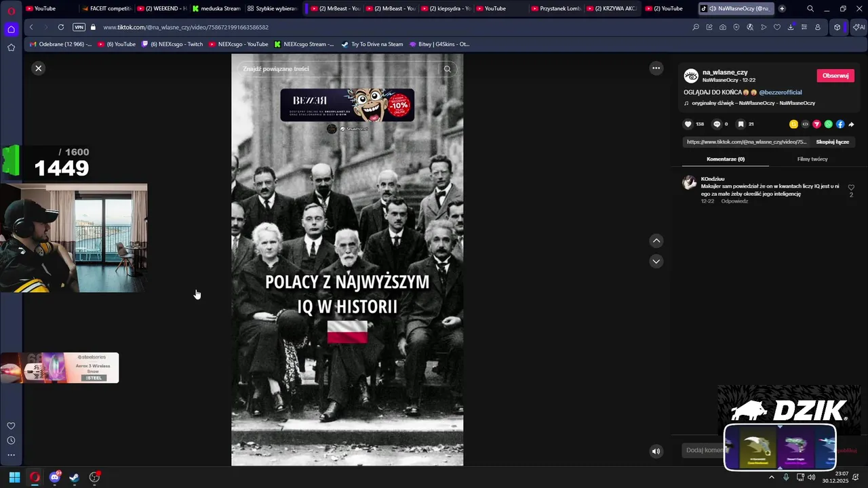Switch to the Filmy twórcy tab
This screenshot has height=488, width=868.
[812, 159]
